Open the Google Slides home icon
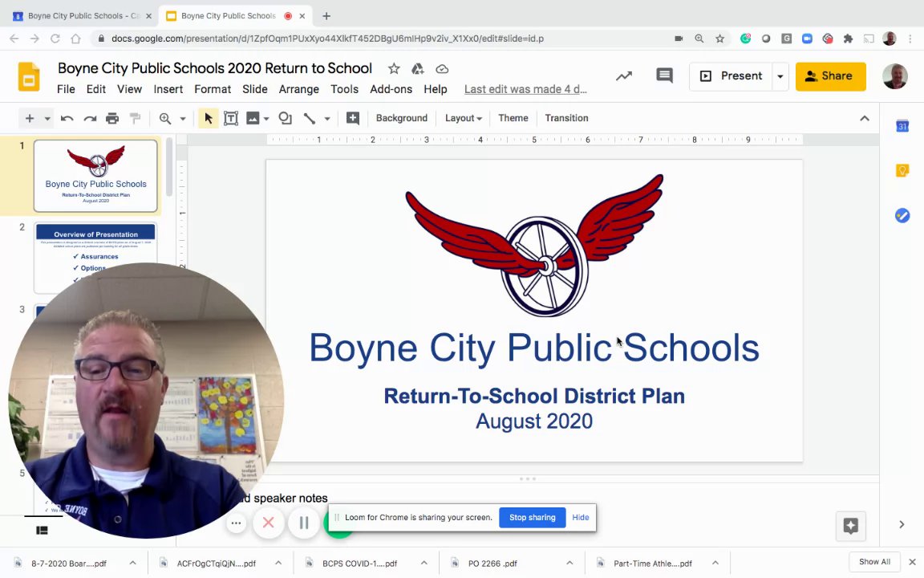This screenshot has height=578, width=924. [x=28, y=77]
